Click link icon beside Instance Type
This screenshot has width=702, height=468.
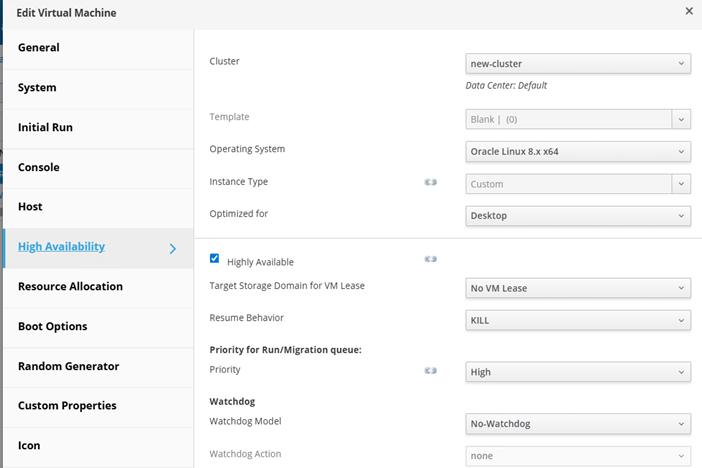tap(431, 183)
